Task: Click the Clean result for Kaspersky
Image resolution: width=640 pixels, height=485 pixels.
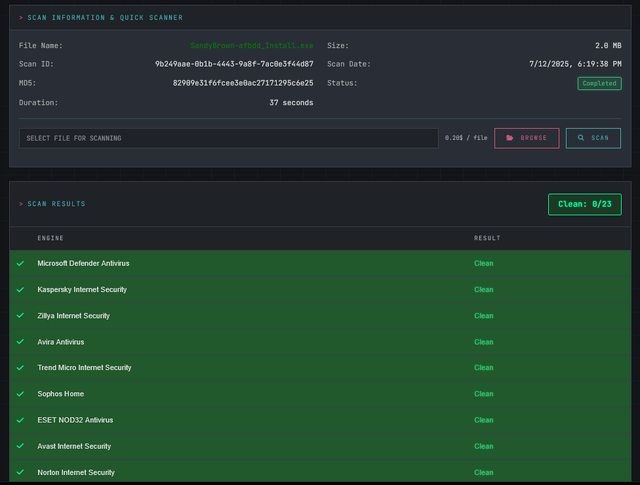Action: [x=484, y=289]
